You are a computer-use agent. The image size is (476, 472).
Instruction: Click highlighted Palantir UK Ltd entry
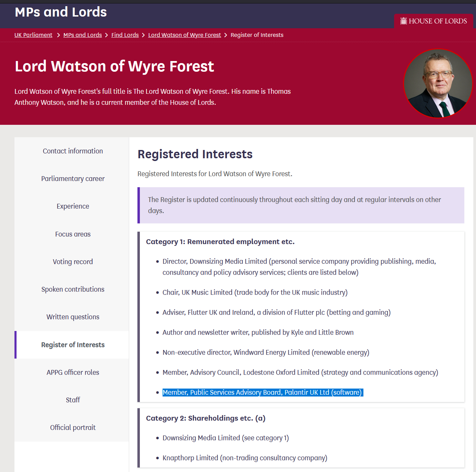[x=262, y=392]
